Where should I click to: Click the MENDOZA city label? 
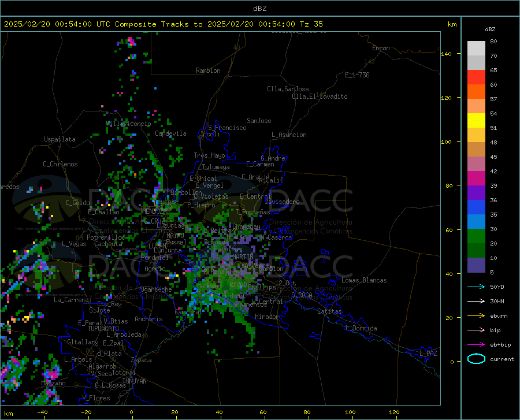(154, 211)
